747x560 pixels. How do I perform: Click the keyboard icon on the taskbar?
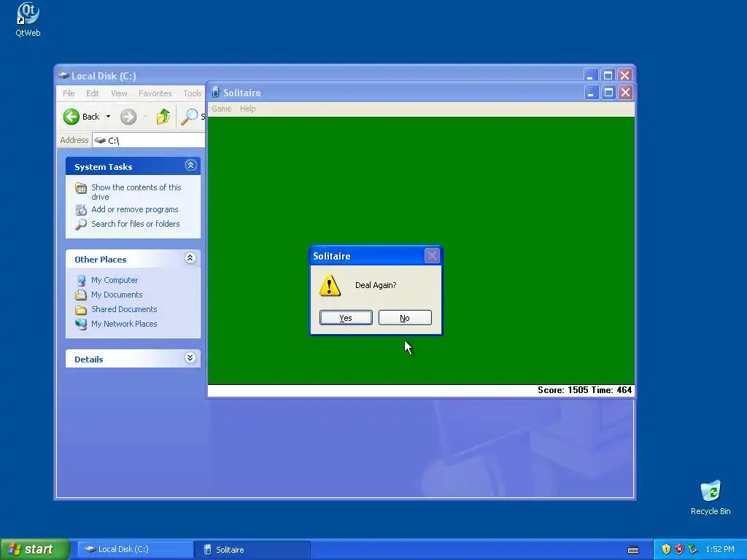click(x=633, y=550)
